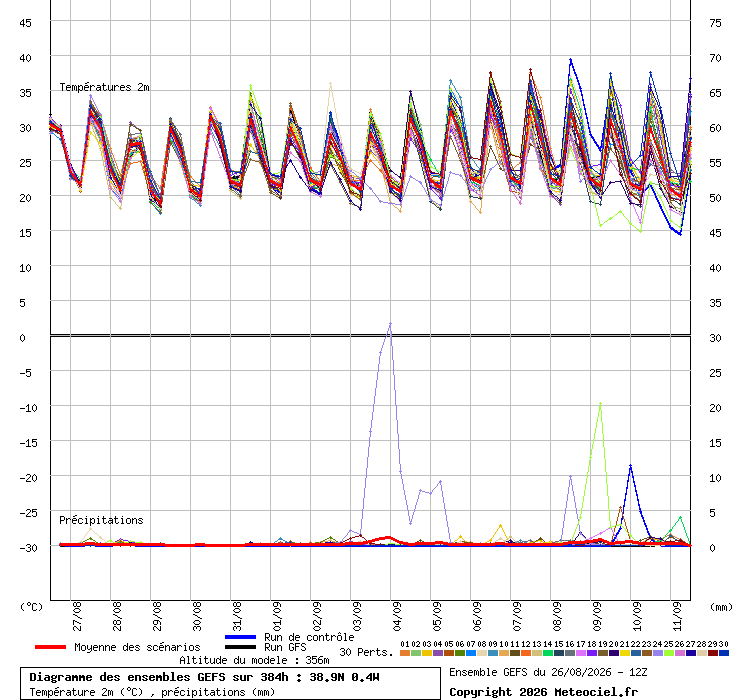Click legend color swatch for perturbation 21
This screenshot has height=700, width=740.
[x=625, y=653]
